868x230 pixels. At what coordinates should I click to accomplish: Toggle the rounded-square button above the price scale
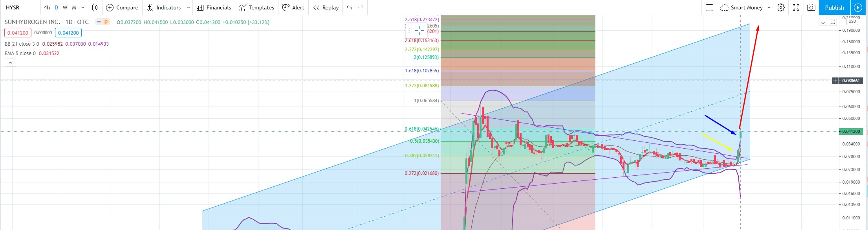(x=833, y=22)
